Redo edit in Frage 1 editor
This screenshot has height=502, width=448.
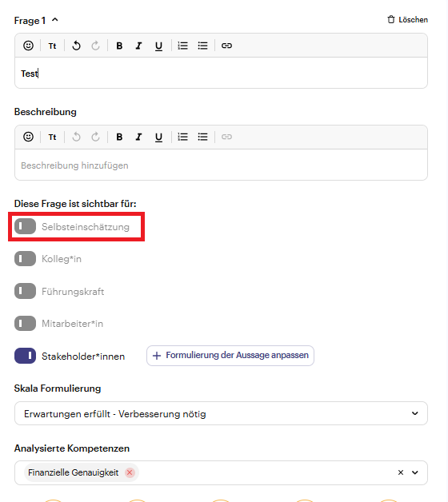95,46
